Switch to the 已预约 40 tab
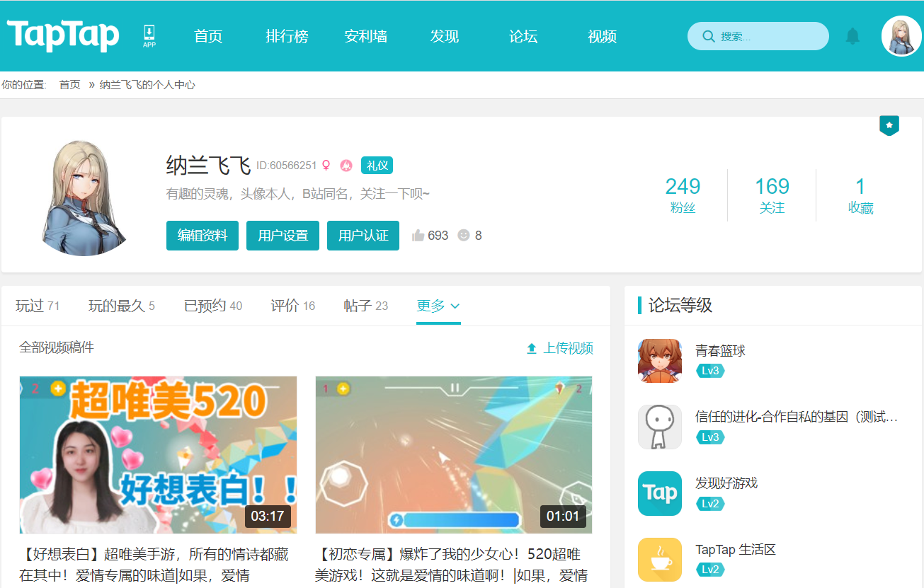This screenshot has height=588, width=924. click(x=213, y=306)
